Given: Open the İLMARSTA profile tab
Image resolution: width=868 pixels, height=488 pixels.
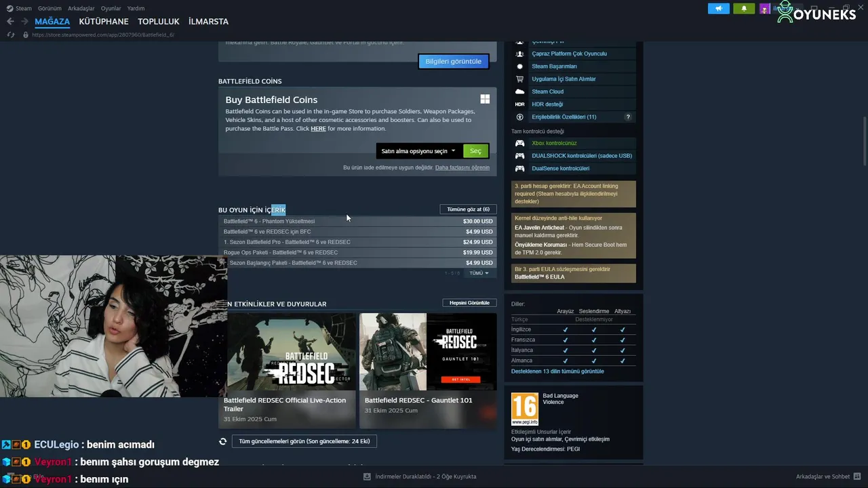Looking at the screenshot, I should pos(208,22).
